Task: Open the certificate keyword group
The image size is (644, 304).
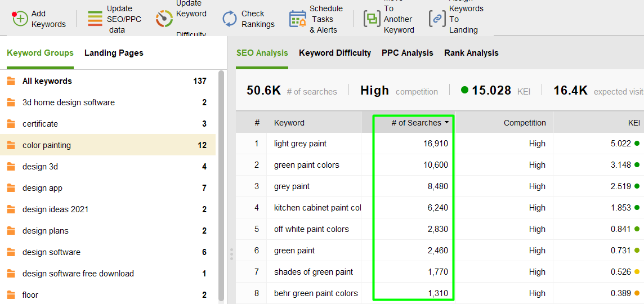Action: click(x=40, y=124)
